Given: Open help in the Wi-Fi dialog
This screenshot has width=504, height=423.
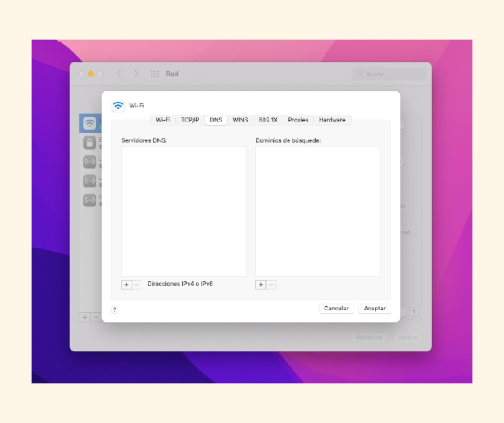Looking at the screenshot, I should pos(114,310).
